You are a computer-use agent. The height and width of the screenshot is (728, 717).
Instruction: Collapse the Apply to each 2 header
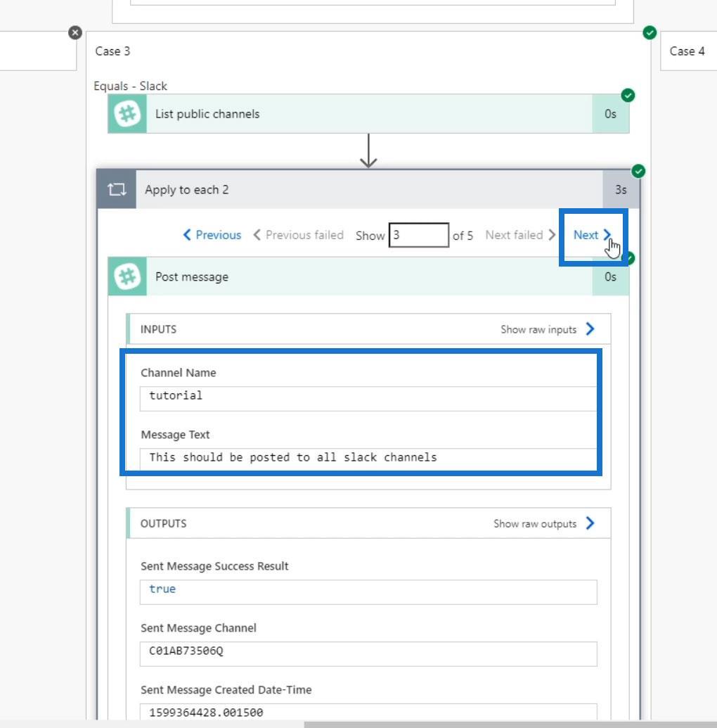pyautogui.click(x=368, y=189)
